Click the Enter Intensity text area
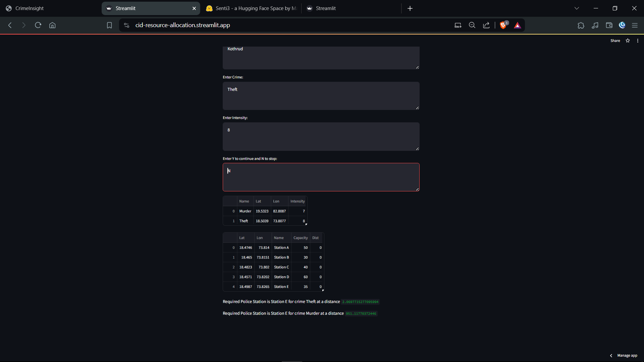The height and width of the screenshot is (362, 644). click(x=321, y=136)
